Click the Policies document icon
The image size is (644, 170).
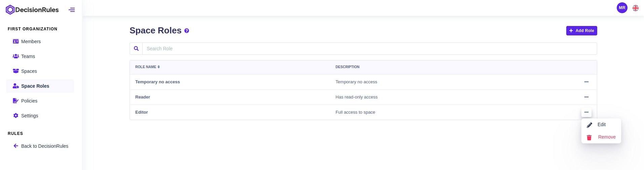[x=16, y=101]
